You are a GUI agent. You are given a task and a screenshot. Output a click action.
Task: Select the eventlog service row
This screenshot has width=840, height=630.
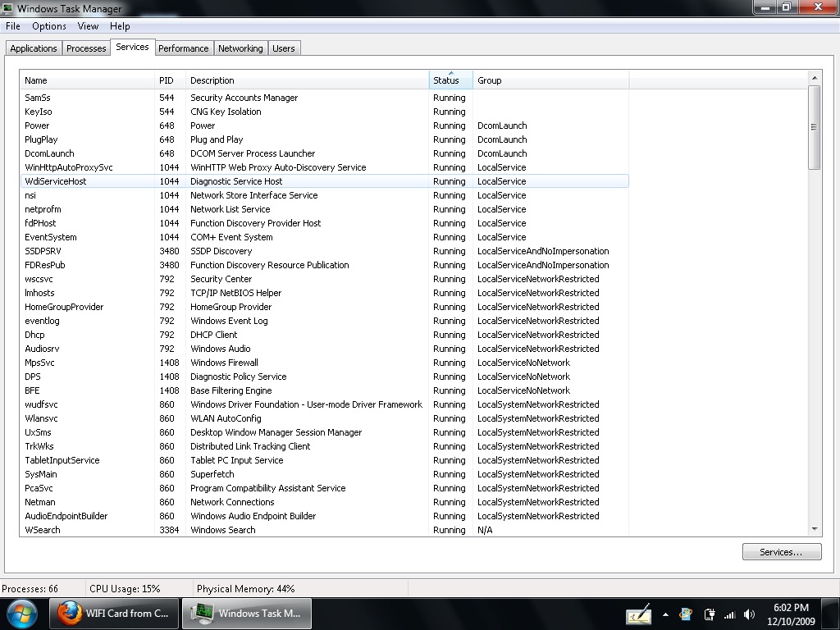324,321
